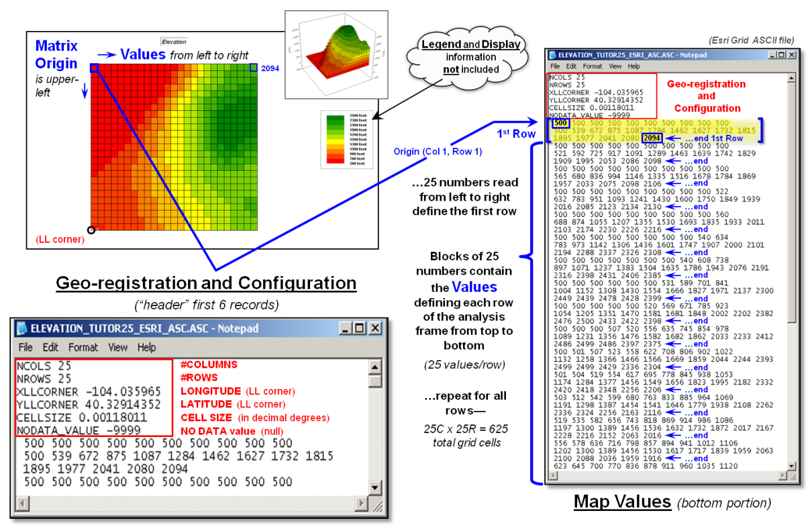Click the Help menu in the header Notepad window
The width and height of the screenshot is (812, 529).
[147, 348]
